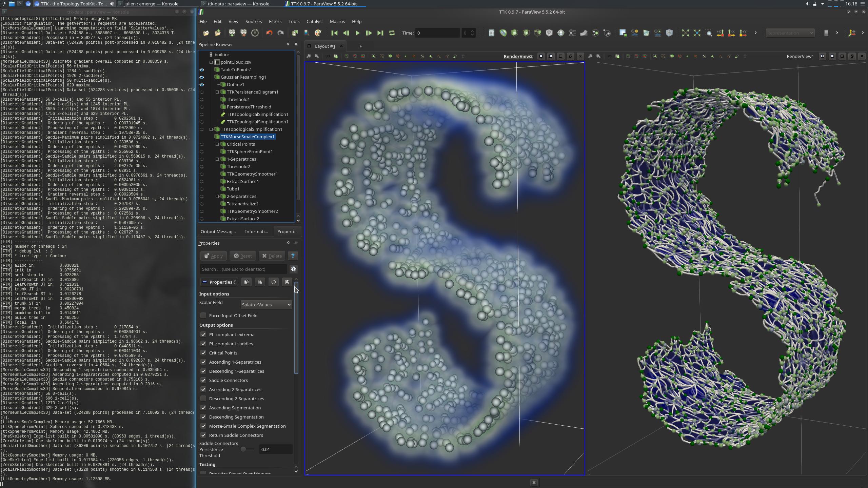868x488 pixels.
Task: Enable Descending 2-Separatrices checkbox
Action: pos(203,399)
